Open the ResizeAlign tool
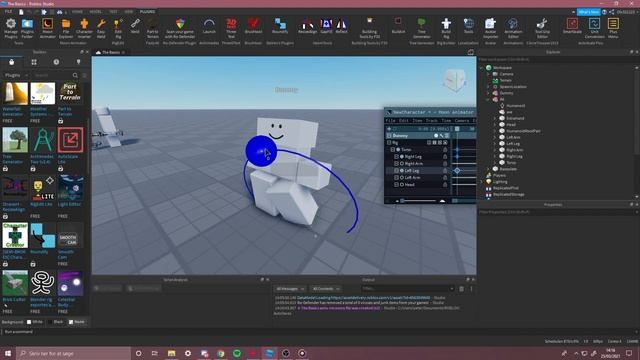The image size is (640, 360). [307, 26]
